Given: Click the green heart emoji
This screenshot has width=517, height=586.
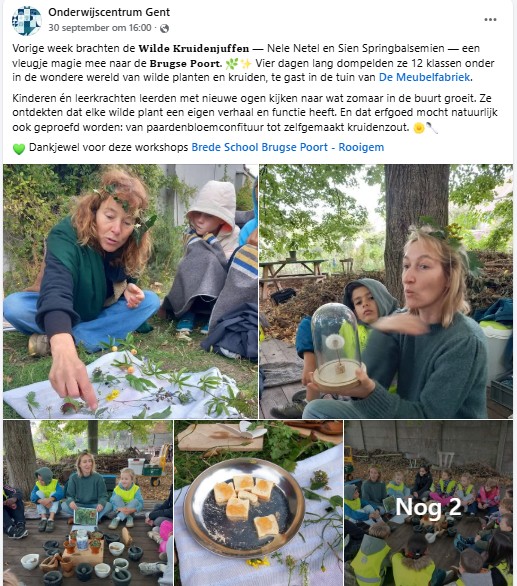Looking at the screenshot, I should click(x=19, y=148).
